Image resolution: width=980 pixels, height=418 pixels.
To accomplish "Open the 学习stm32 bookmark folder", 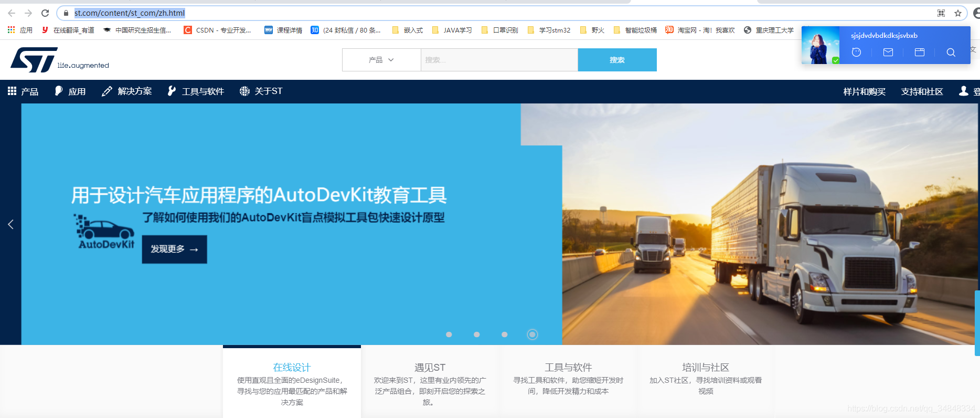I will pos(549,30).
